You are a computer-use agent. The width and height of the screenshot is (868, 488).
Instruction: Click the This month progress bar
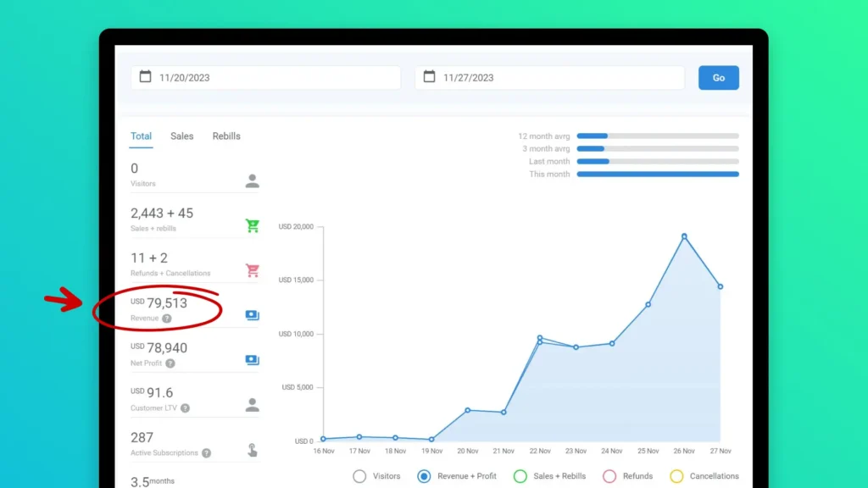tap(657, 175)
